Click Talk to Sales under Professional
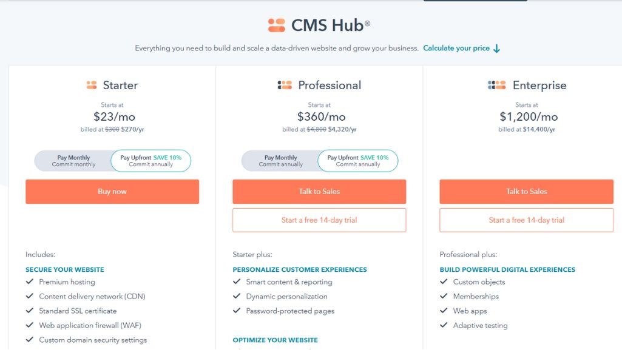This screenshot has height=364, width=622. click(x=319, y=192)
